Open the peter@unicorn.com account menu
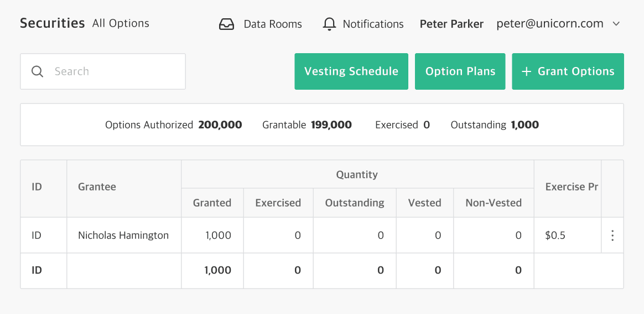 coord(549,24)
